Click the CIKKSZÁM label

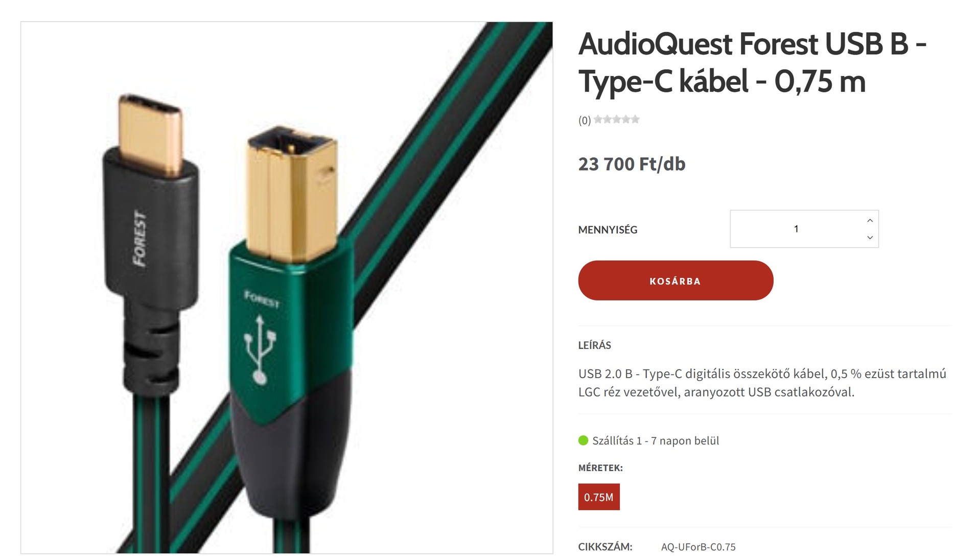(x=605, y=547)
